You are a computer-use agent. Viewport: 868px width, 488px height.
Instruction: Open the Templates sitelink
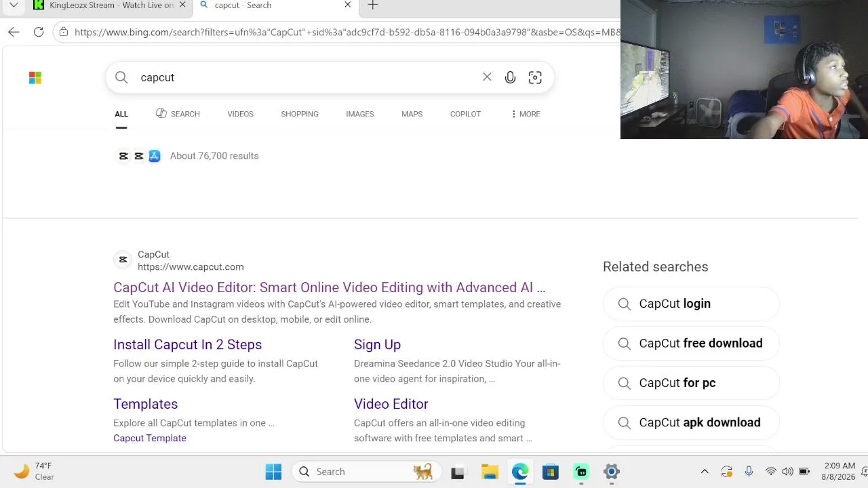146,404
